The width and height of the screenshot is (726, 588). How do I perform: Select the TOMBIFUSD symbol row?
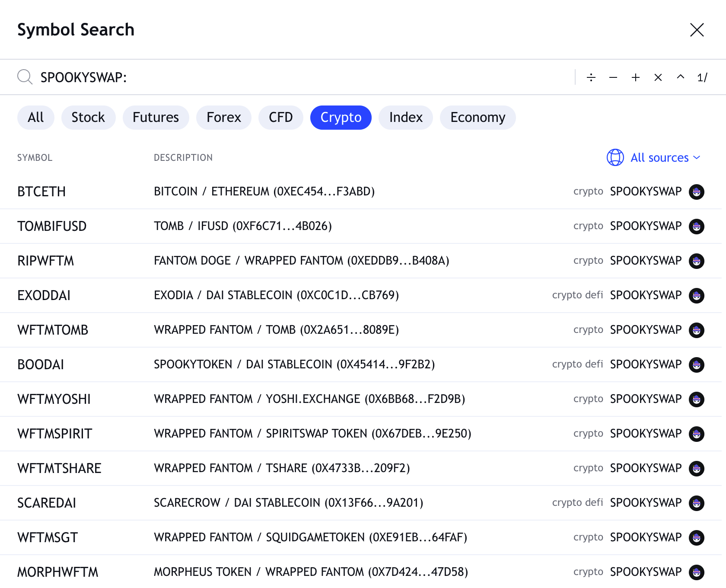(361, 226)
